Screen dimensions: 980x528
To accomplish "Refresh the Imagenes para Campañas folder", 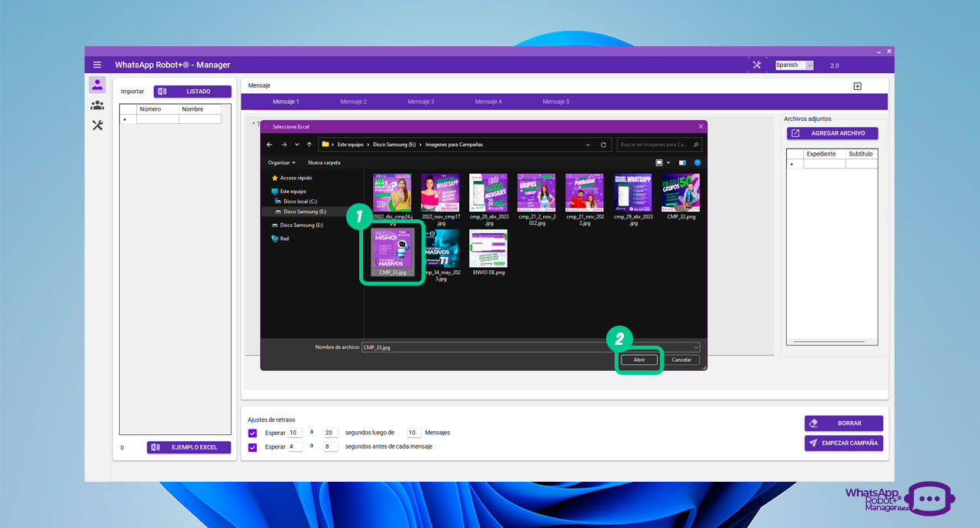I will pos(604,144).
